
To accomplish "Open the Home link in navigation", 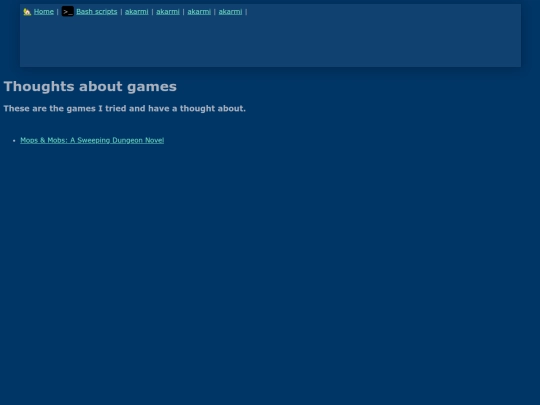I will (x=44, y=12).
